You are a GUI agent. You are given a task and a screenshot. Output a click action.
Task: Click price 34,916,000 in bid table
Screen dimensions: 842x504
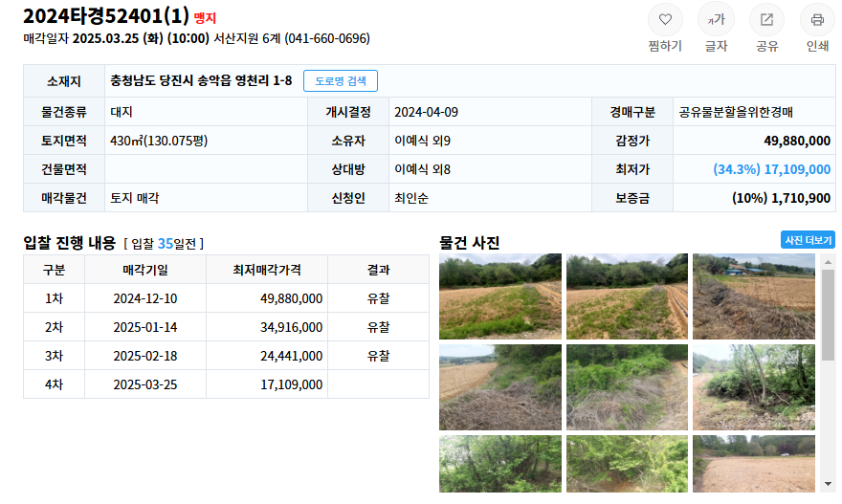coord(291,327)
